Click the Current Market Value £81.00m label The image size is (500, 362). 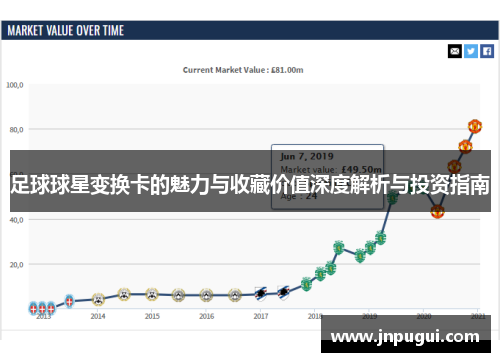(243, 70)
